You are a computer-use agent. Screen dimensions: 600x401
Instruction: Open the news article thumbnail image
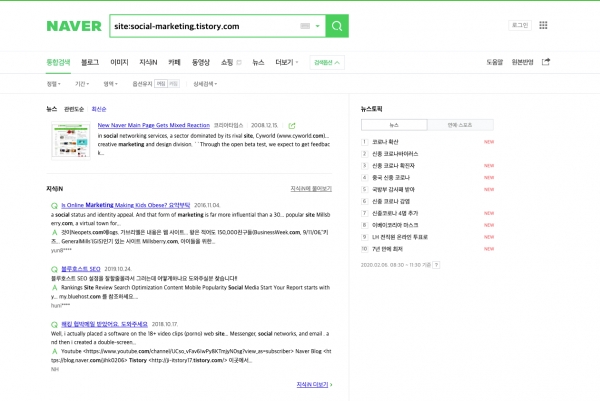tap(71, 140)
